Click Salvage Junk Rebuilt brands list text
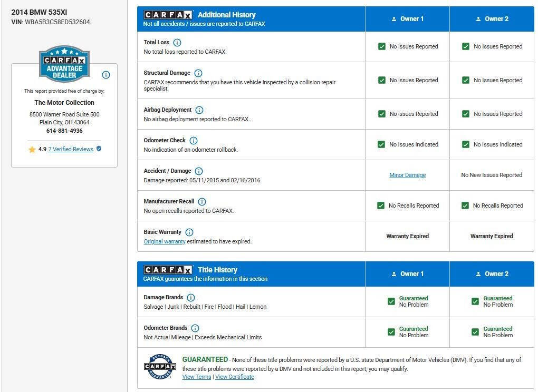Viewport: 538px width, 392px height. (x=205, y=307)
